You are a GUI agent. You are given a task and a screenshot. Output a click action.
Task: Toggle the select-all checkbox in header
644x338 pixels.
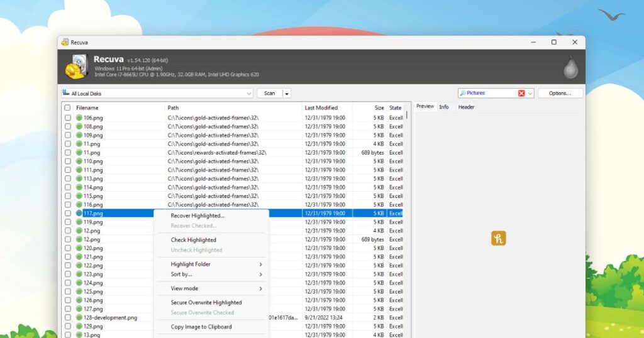point(67,108)
